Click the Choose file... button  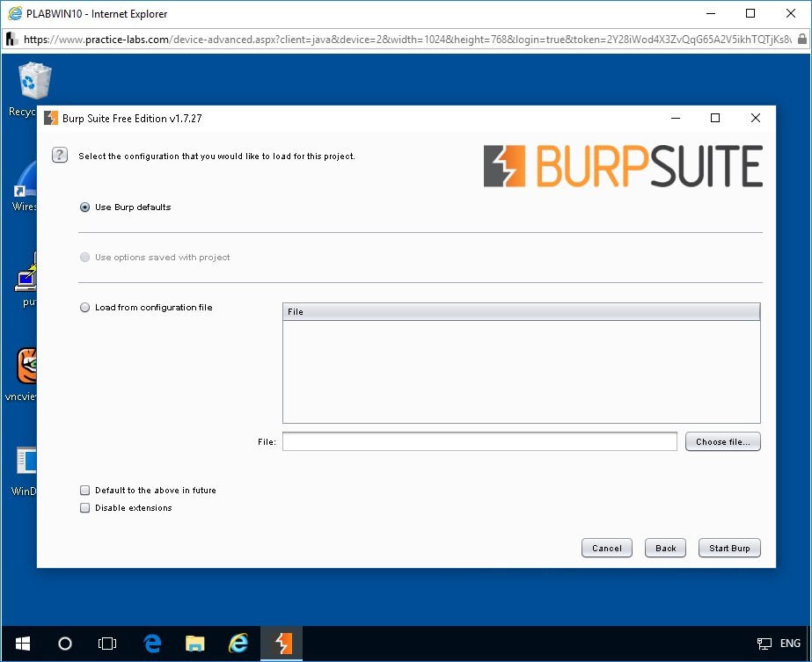point(722,441)
